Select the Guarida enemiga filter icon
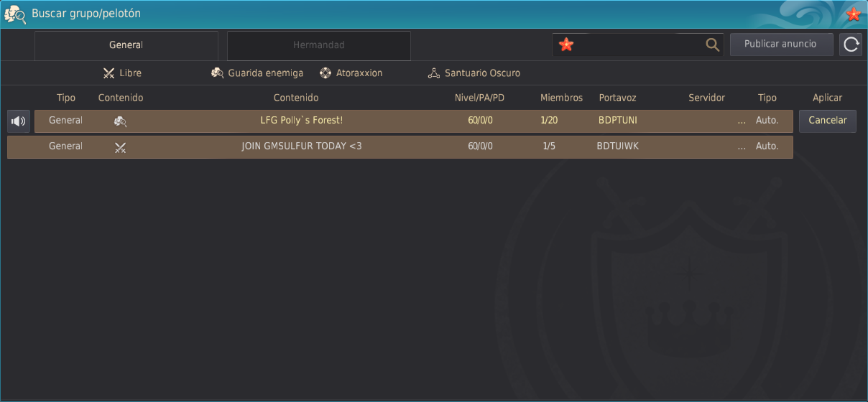The height and width of the screenshot is (402, 868). click(218, 73)
